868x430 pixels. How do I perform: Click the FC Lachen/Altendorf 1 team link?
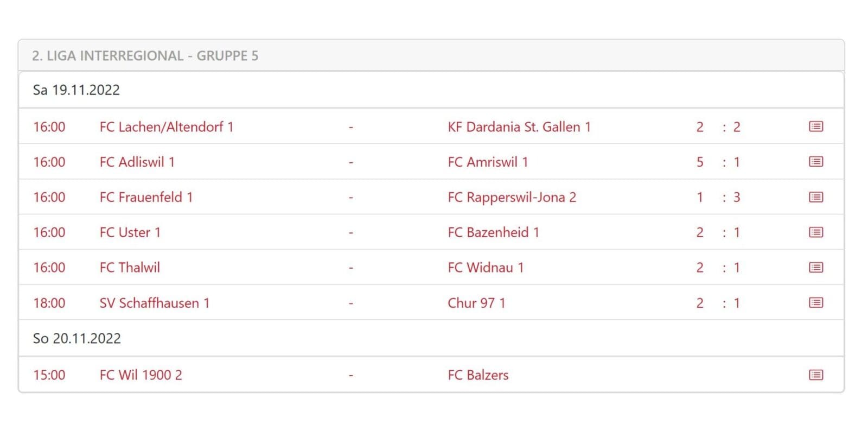point(166,127)
